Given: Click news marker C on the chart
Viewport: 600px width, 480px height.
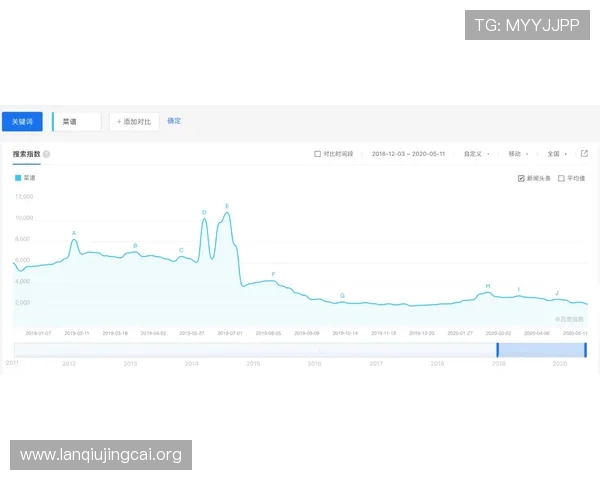Looking at the screenshot, I should click(x=181, y=250).
